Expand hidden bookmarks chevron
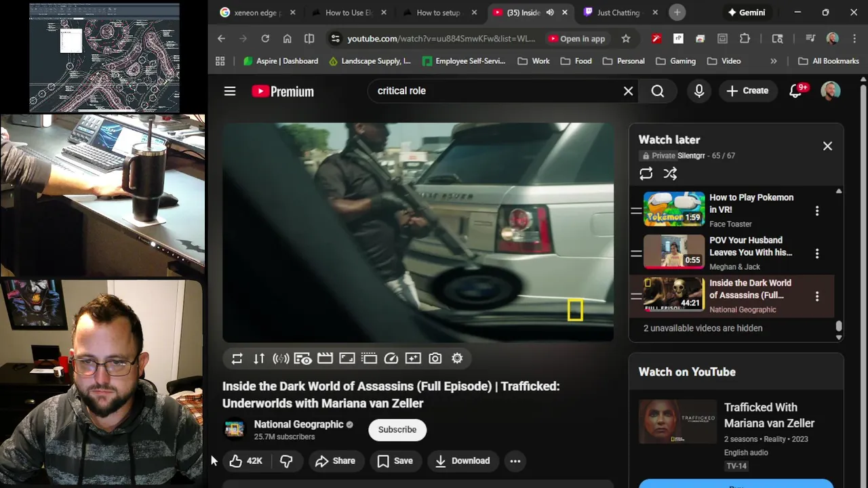868x488 pixels. click(773, 61)
